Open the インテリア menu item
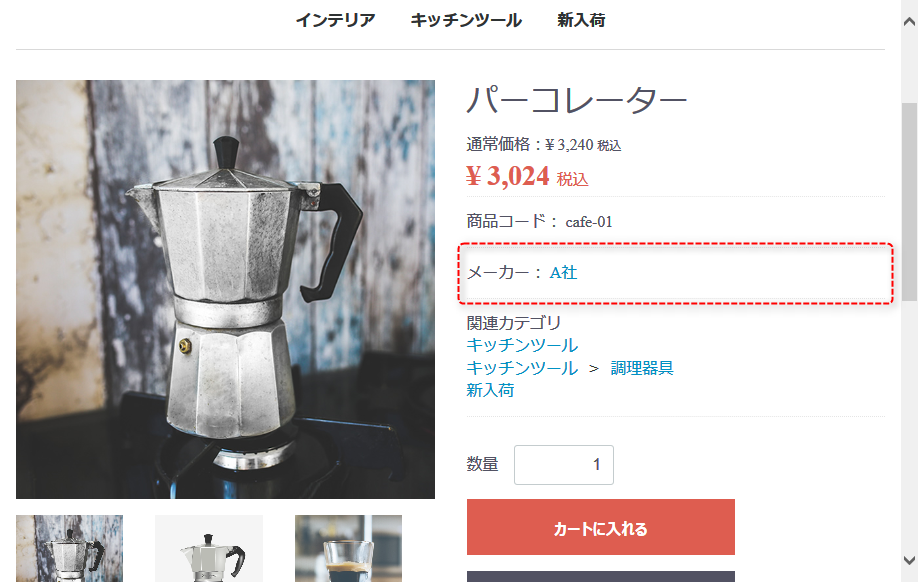The image size is (918, 582). [335, 20]
